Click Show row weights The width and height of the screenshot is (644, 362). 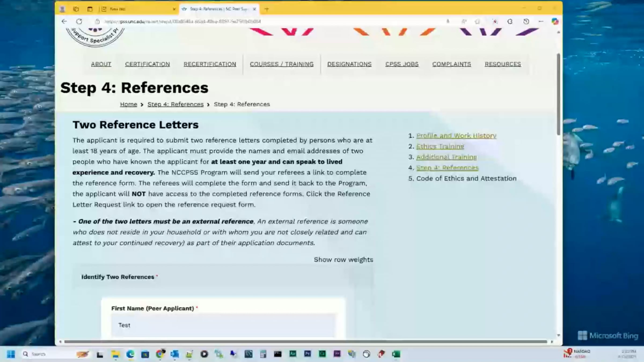click(343, 260)
